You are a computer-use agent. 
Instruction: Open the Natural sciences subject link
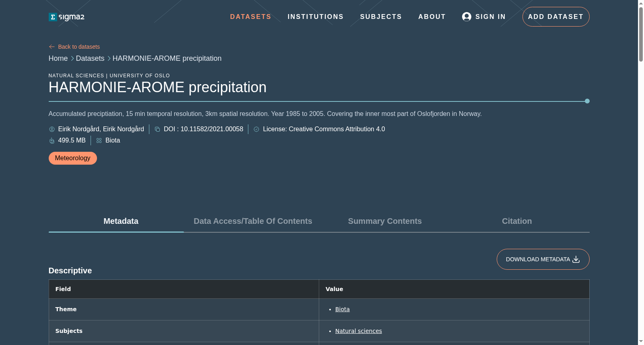click(x=359, y=331)
